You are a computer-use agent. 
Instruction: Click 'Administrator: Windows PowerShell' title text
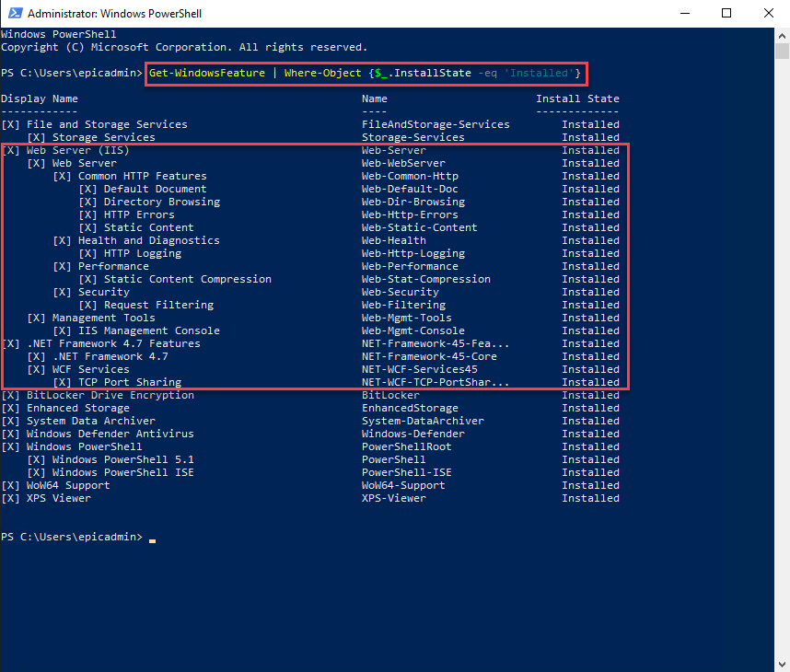point(114,14)
